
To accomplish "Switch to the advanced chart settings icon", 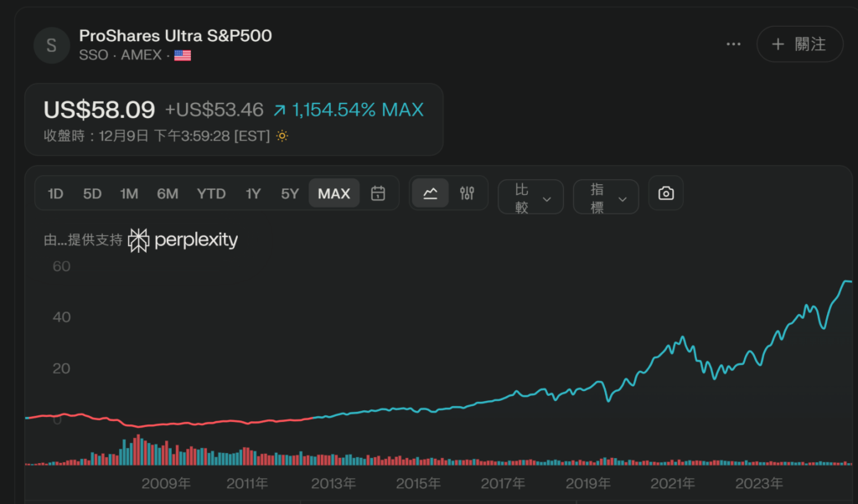I will 467,193.
